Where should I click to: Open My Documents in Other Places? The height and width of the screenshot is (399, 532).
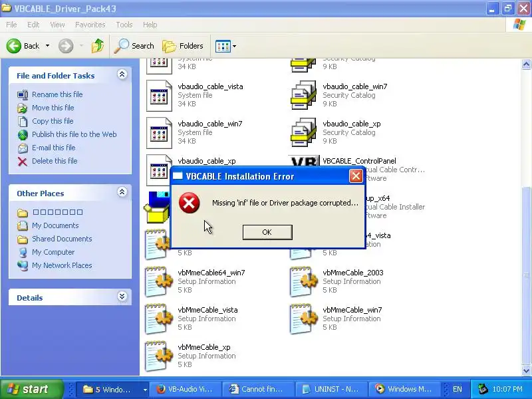pos(55,225)
